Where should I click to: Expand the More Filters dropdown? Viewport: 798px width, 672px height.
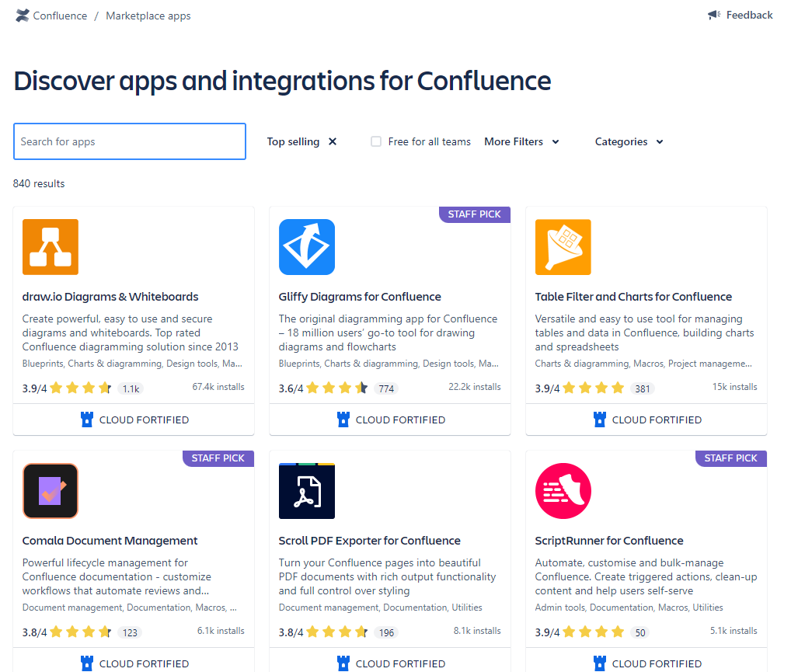pos(521,141)
